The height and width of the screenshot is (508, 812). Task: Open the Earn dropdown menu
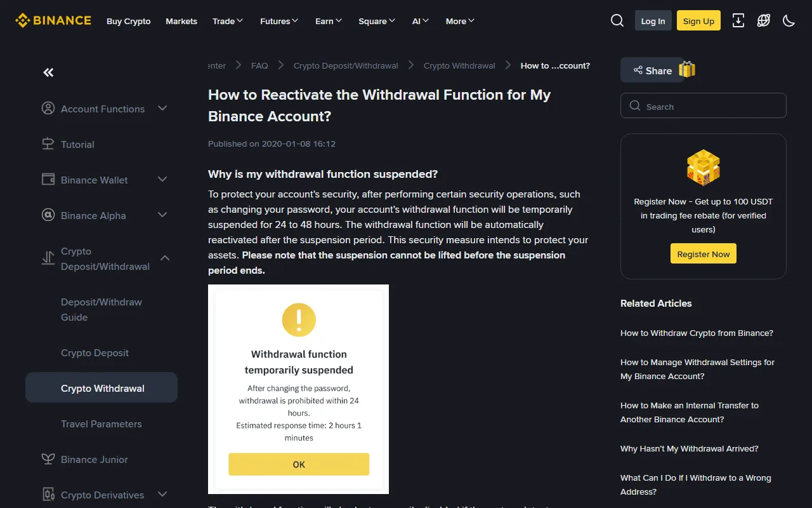(329, 21)
